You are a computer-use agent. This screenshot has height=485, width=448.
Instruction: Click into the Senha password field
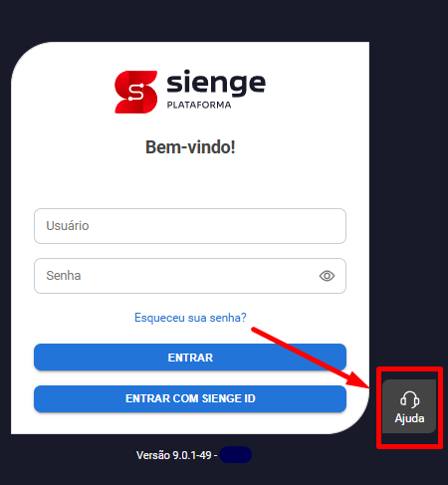[190, 276]
